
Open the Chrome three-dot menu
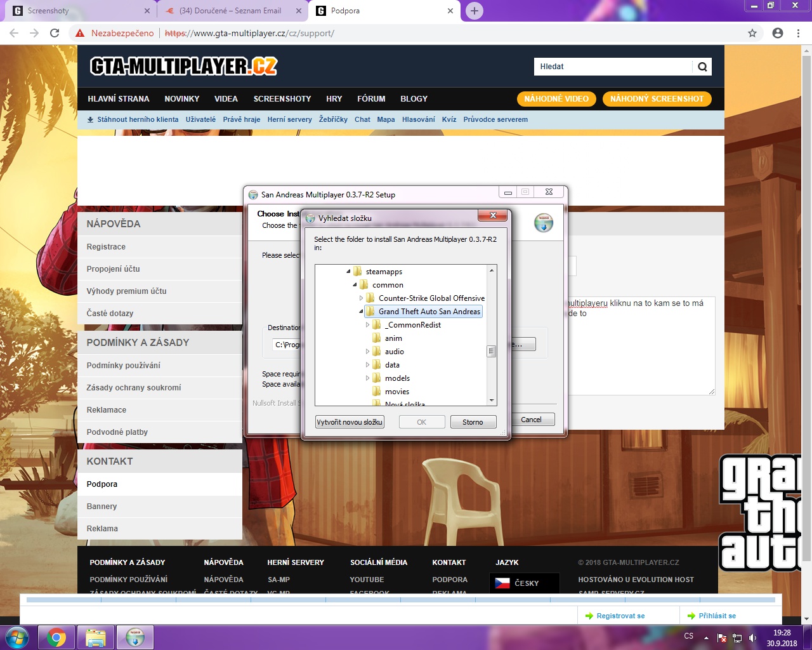pyautogui.click(x=798, y=33)
